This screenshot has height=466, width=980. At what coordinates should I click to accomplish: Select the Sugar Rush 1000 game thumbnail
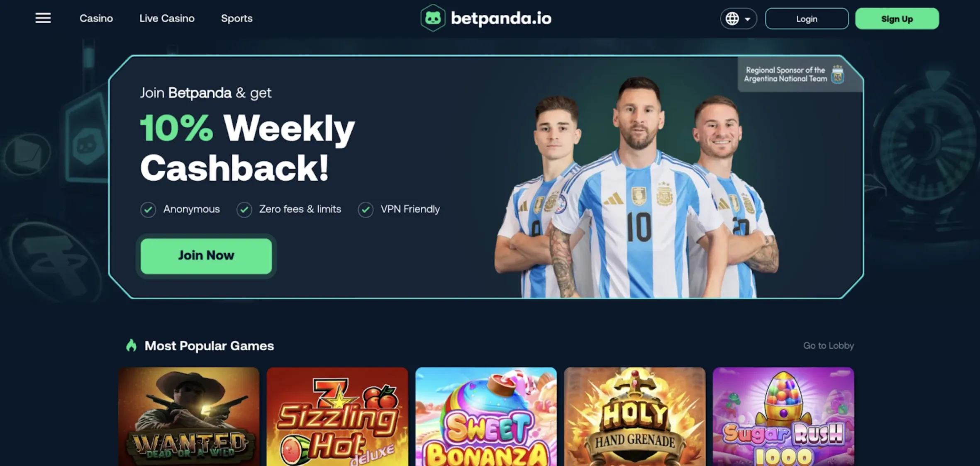click(783, 417)
